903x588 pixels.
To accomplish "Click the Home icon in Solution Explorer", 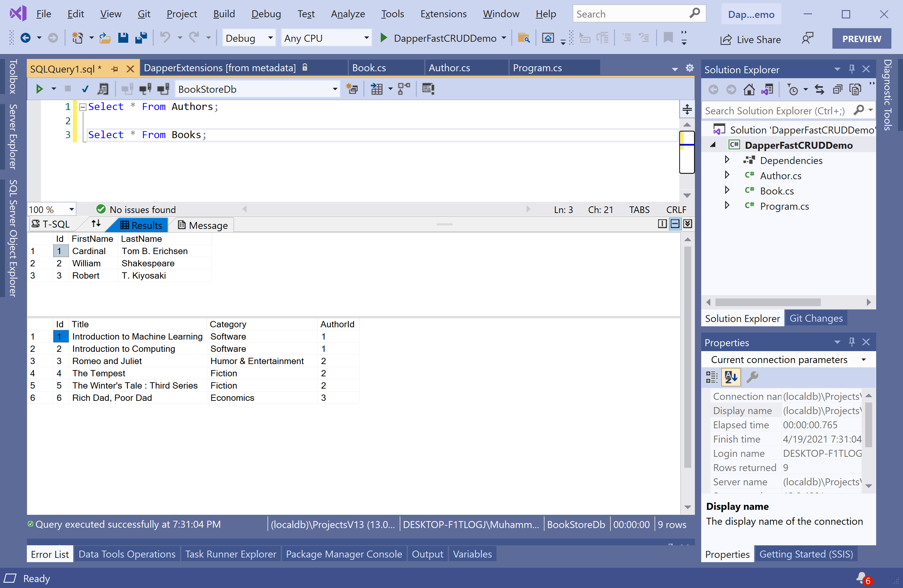I will [749, 89].
